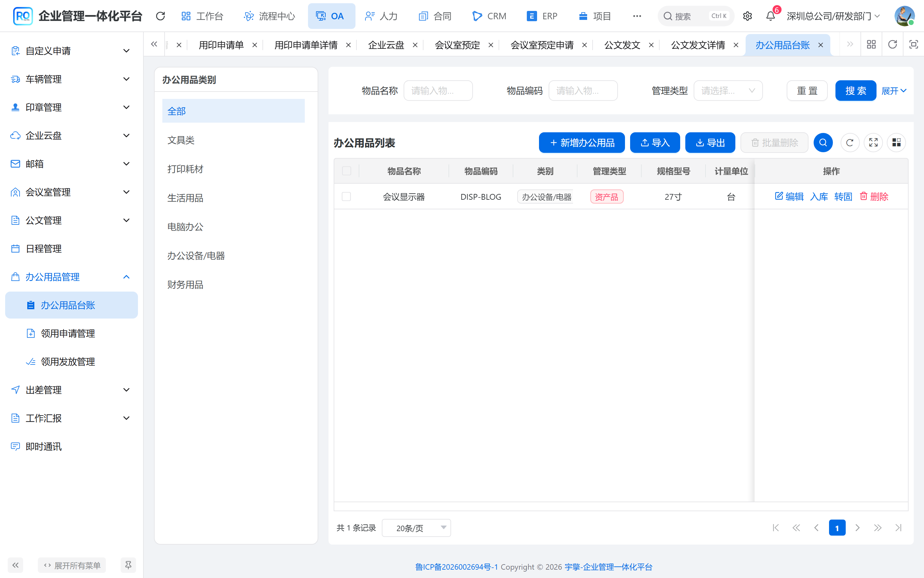The height and width of the screenshot is (578, 924).
Task: Switch to 工作台 top menu
Action: tap(202, 16)
